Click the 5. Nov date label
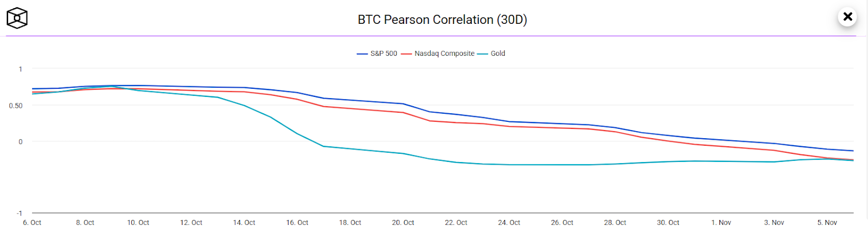 827,223
